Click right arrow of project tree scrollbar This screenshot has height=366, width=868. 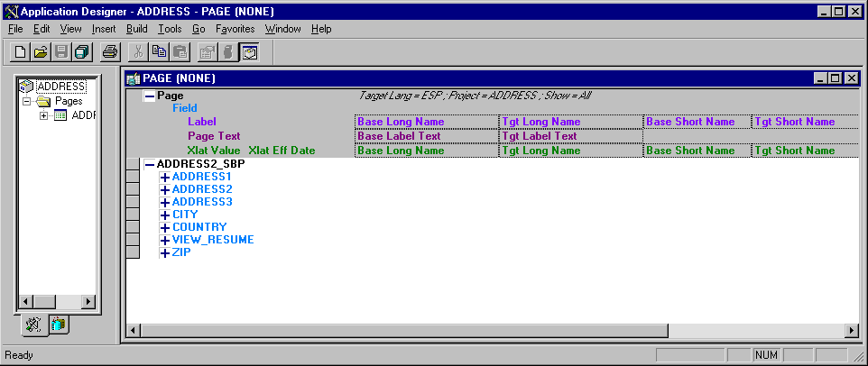tap(88, 301)
